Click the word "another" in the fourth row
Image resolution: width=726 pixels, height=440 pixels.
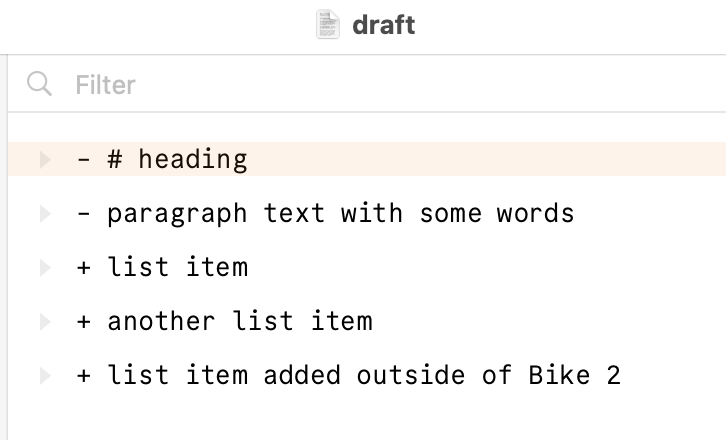[161, 321]
